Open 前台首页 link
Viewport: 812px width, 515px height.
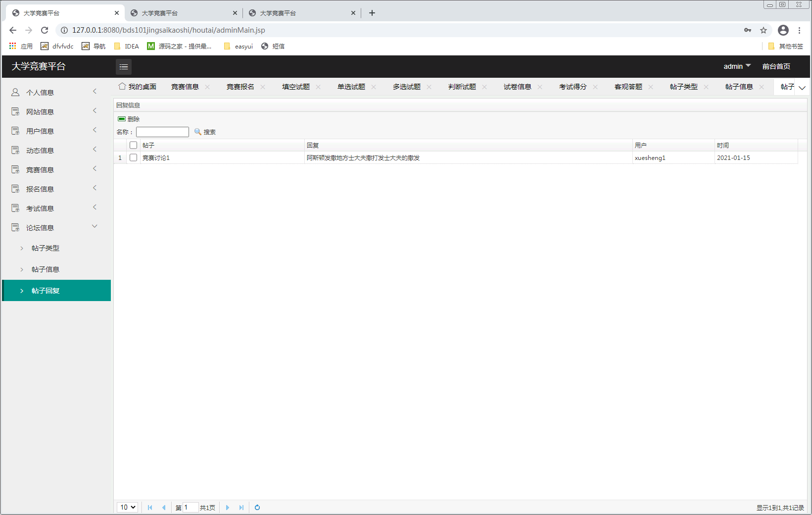pyautogui.click(x=776, y=66)
